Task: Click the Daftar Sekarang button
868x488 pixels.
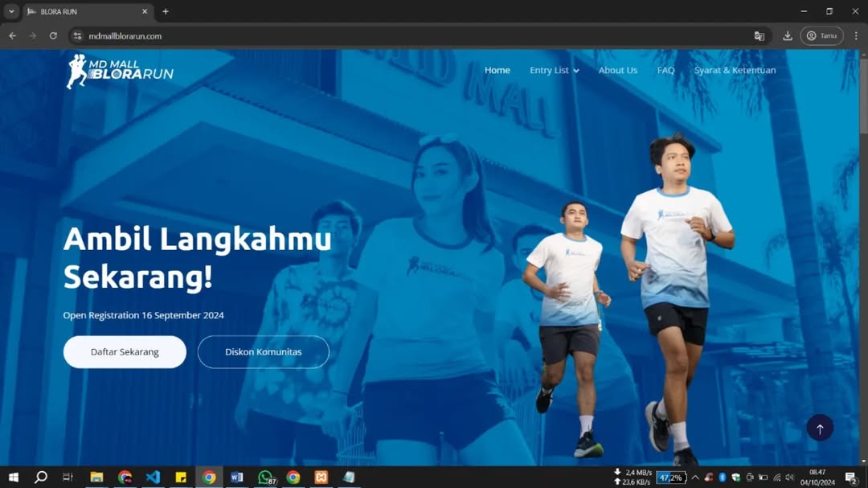Action: (x=125, y=351)
